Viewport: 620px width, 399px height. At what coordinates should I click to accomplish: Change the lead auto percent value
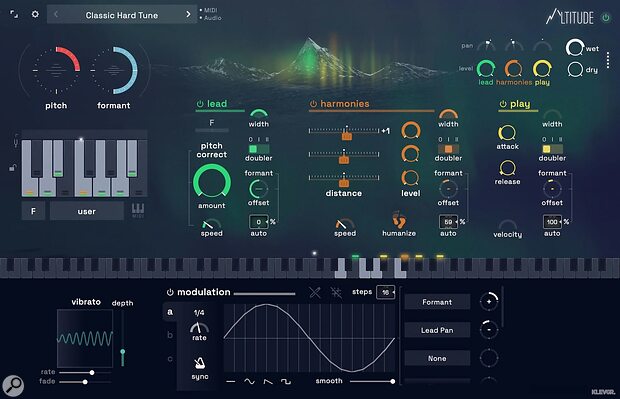coord(259,222)
